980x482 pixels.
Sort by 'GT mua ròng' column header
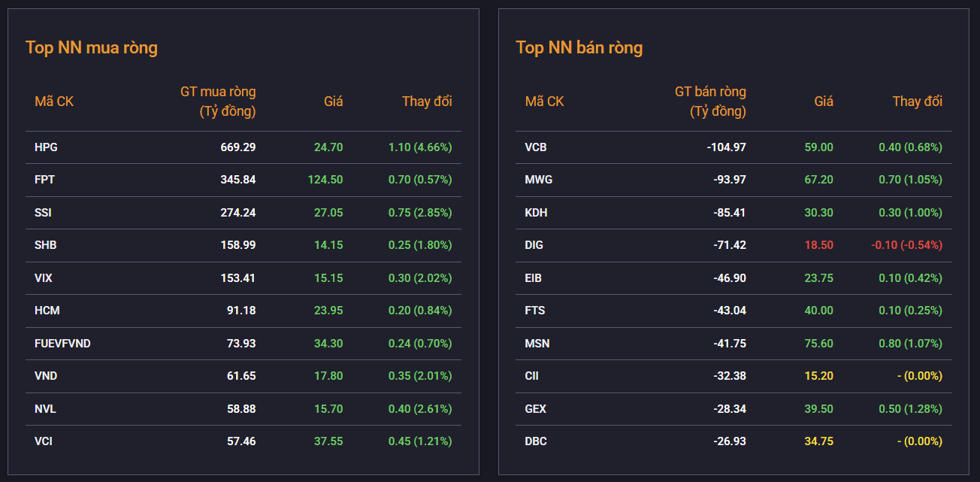(x=218, y=102)
